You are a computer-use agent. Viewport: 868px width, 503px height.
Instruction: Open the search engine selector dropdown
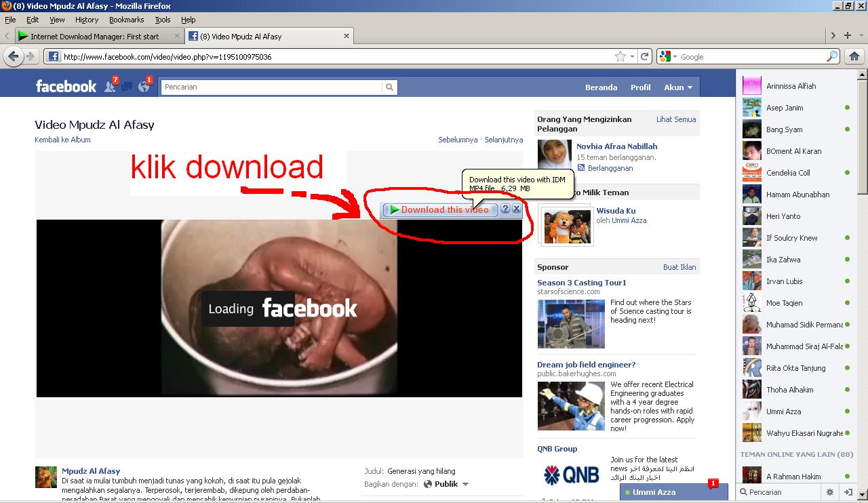click(668, 57)
